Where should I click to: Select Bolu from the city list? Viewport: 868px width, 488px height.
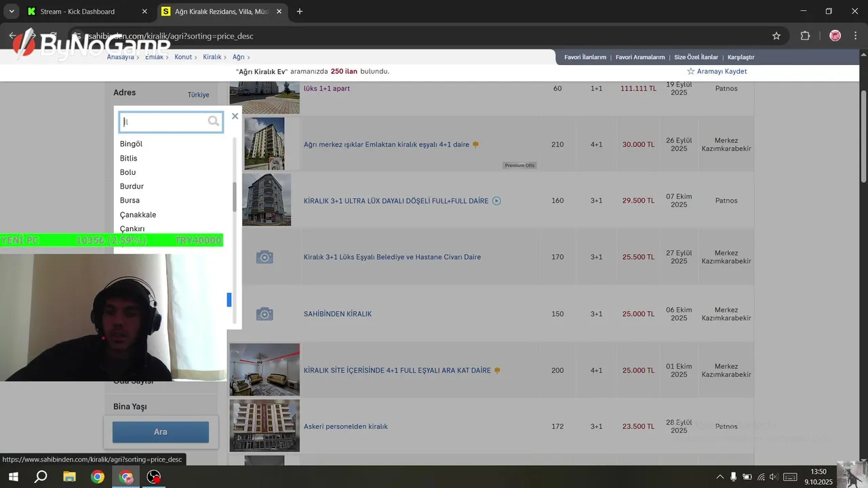tap(127, 172)
